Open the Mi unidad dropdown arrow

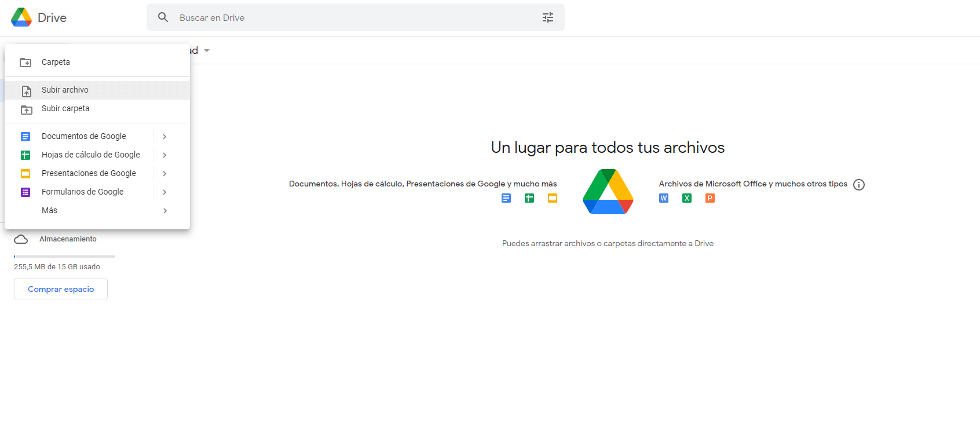tap(207, 51)
